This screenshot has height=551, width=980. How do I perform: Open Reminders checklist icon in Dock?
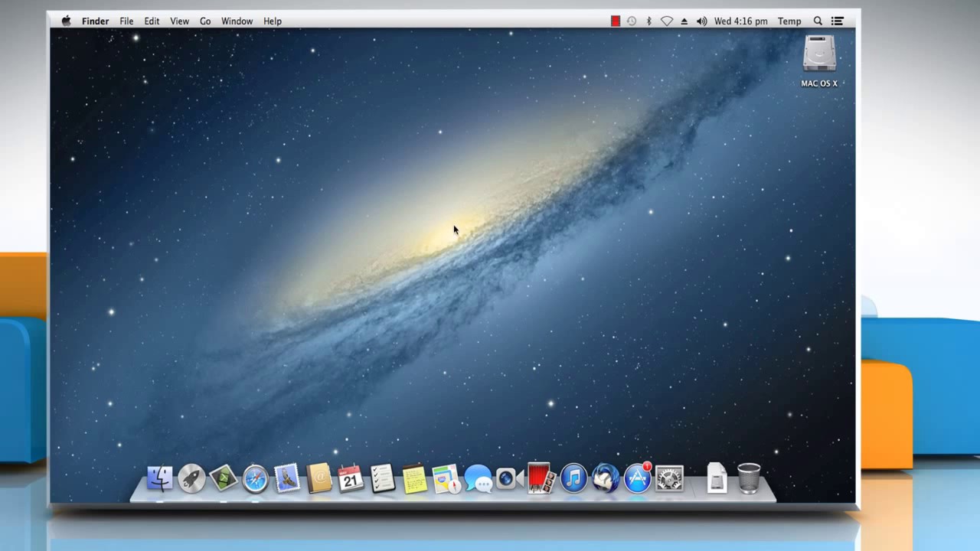382,479
